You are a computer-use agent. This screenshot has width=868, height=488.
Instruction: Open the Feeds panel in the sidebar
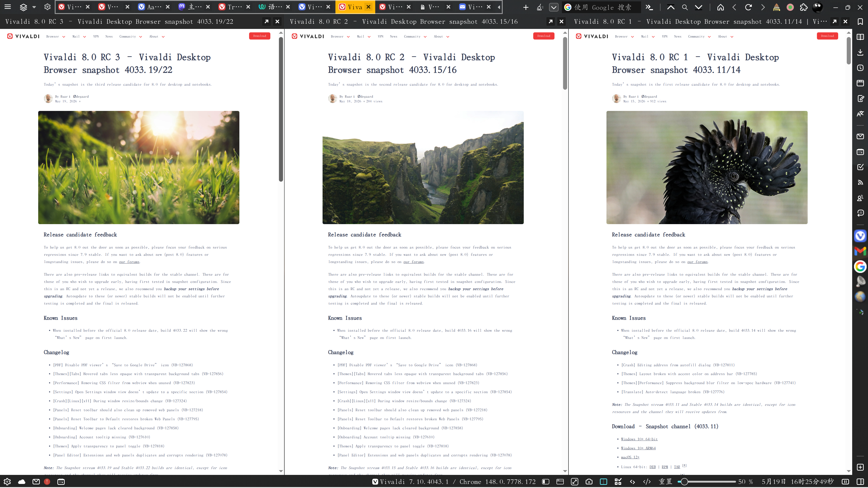point(860,182)
